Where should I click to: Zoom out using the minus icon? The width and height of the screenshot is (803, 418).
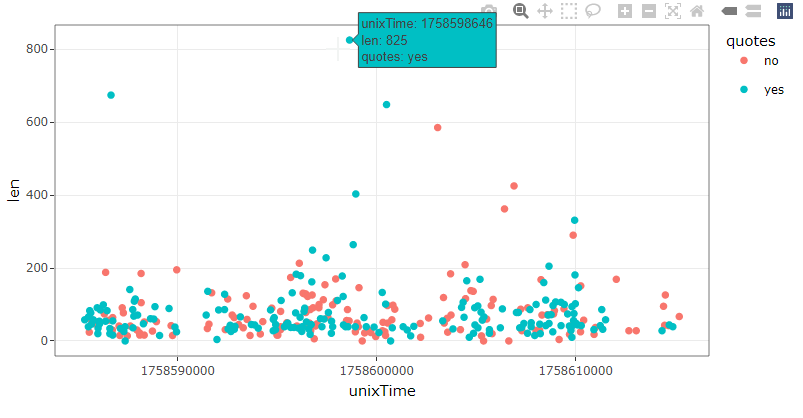pyautogui.click(x=649, y=11)
